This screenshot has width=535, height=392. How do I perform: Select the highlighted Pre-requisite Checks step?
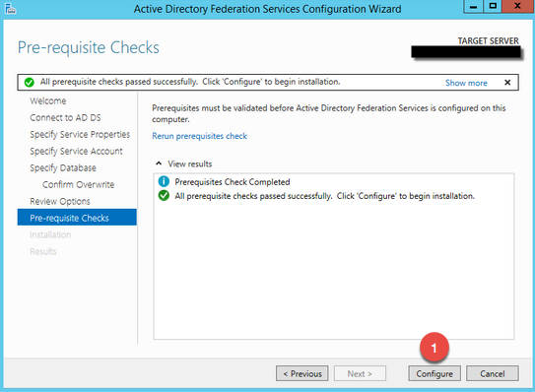pos(77,218)
